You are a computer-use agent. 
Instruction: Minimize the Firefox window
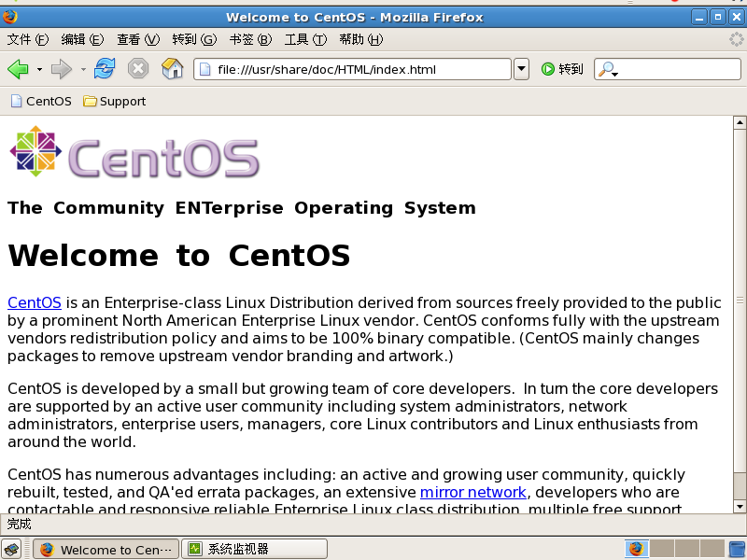pyautogui.click(x=699, y=18)
